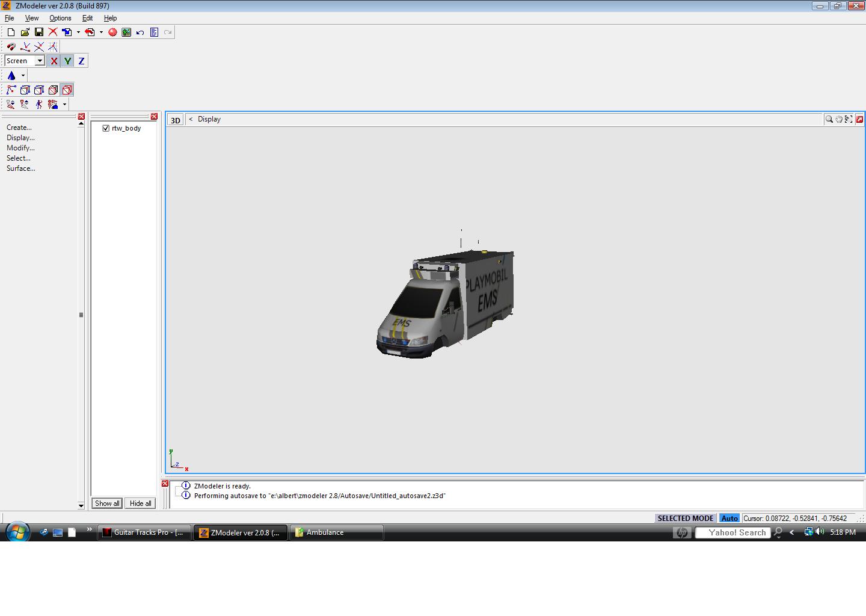Viewport: 866px width, 616px height.
Task: Switch to Guitar Tracks Pro taskbar window
Action: coord(144,532)
